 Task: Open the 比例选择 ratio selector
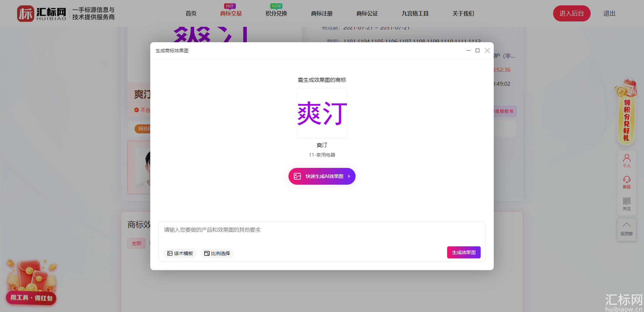coord(217,253)
